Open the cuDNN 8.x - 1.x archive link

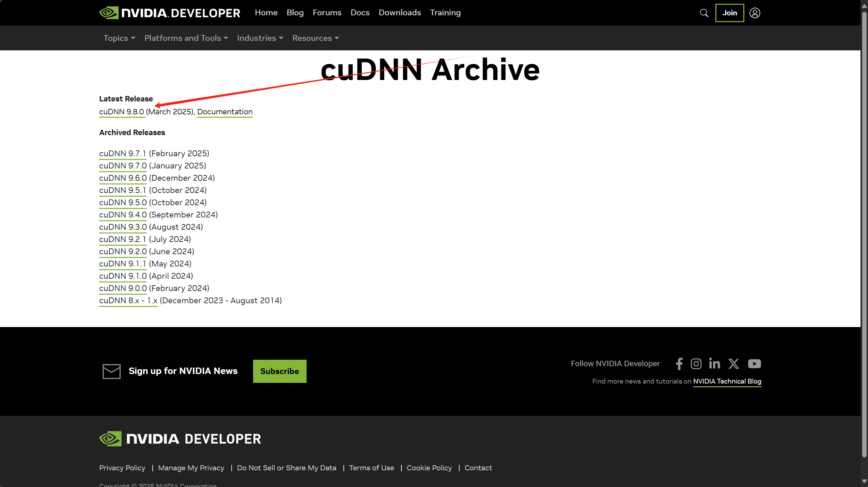(128, 301)
